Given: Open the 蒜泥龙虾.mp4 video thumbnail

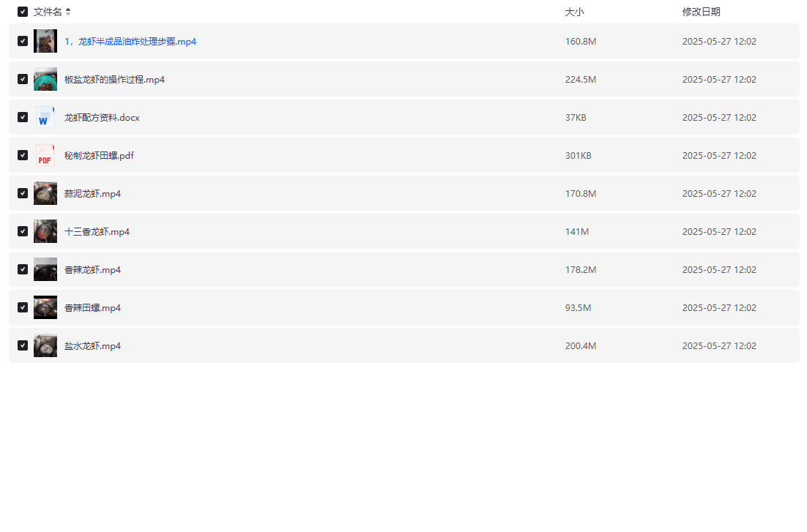Looking at the screenshot, I should click(x=45, y=193).
